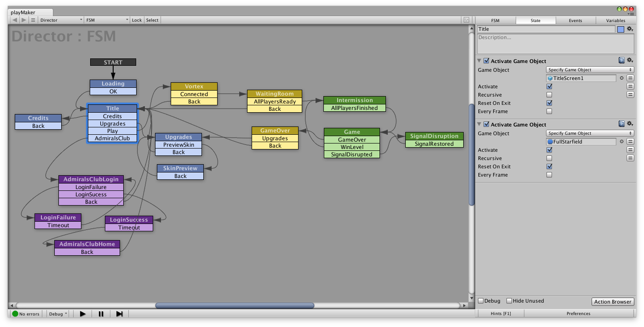
Task: Open the Director game object dropdown
Action: click(61, 20)
